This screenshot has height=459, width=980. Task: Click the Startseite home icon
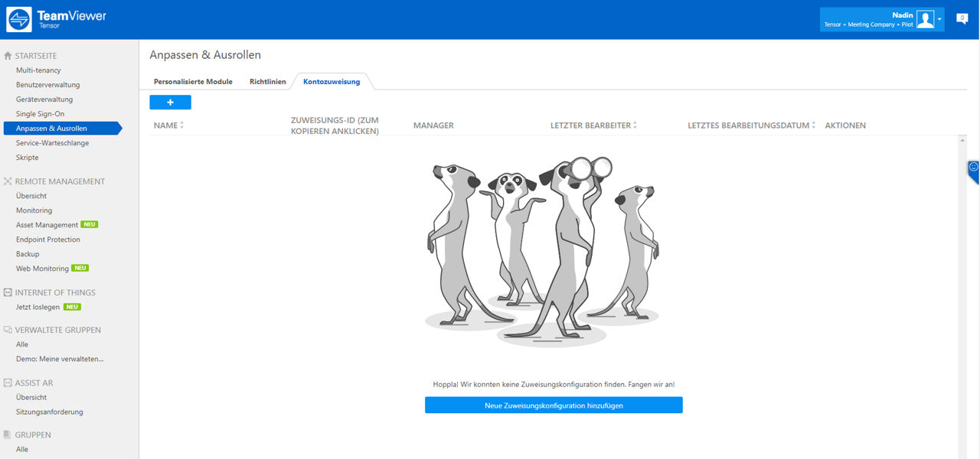point(8,56)
